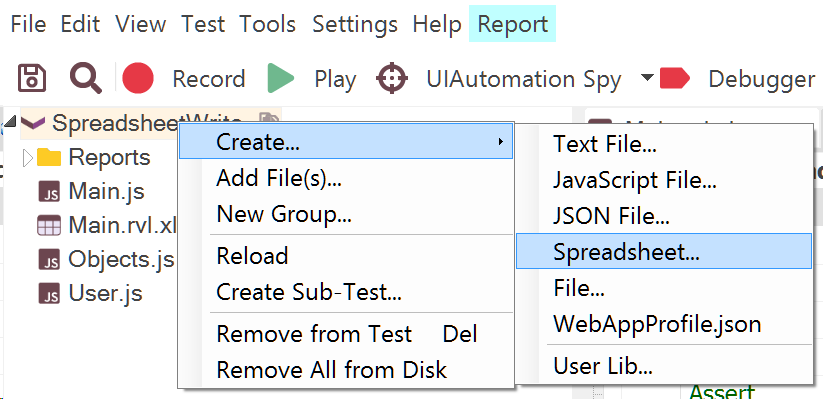
Task: Select the Main.rvl.xlsx spreadsheet icon
Action: point(50,225)
